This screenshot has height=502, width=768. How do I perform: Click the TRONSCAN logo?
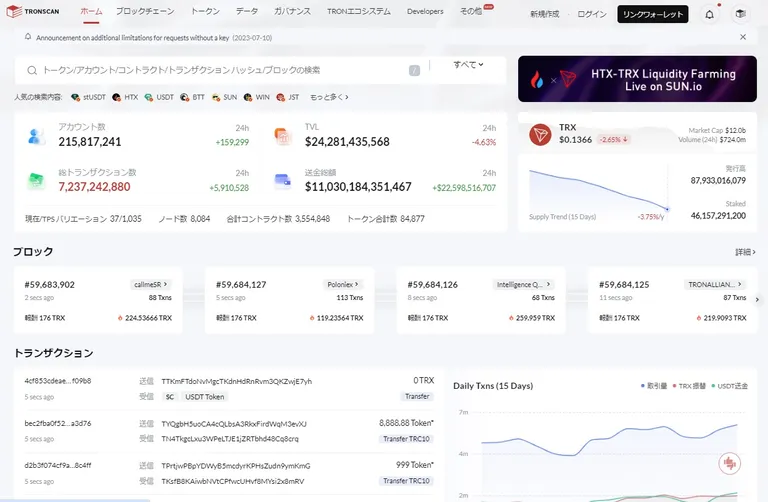pos(32,11)
